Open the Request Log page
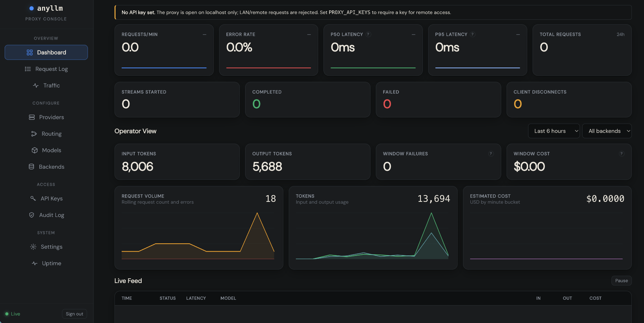644x323 pixels. [46, 69]
